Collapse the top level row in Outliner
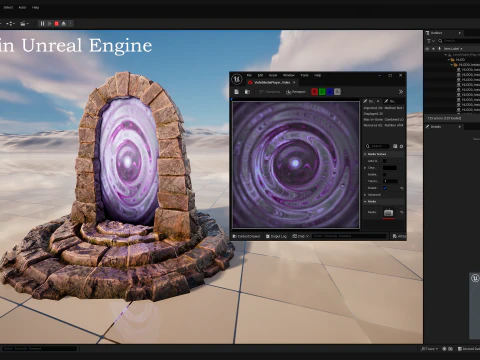480x360 pixels. (x=446, y=54)
